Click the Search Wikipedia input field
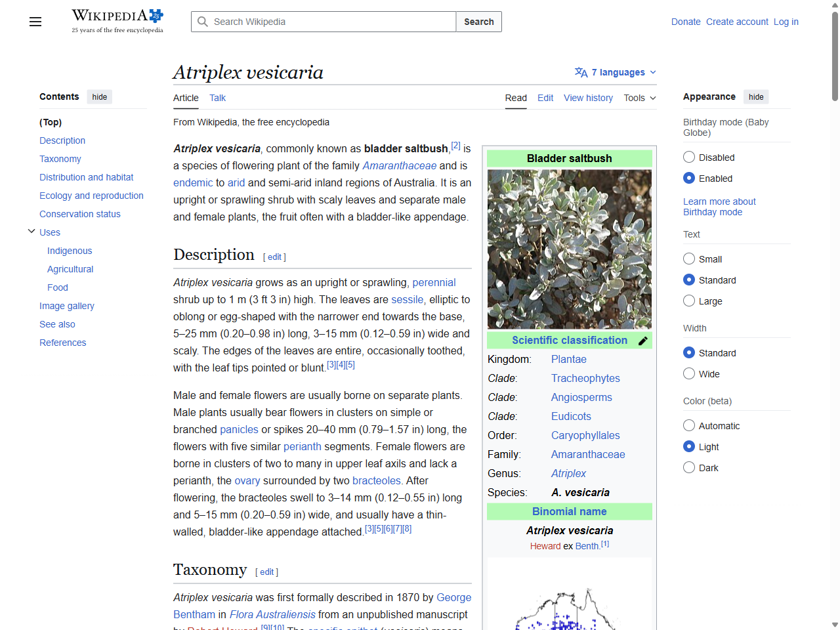 (x=322, y=22)
